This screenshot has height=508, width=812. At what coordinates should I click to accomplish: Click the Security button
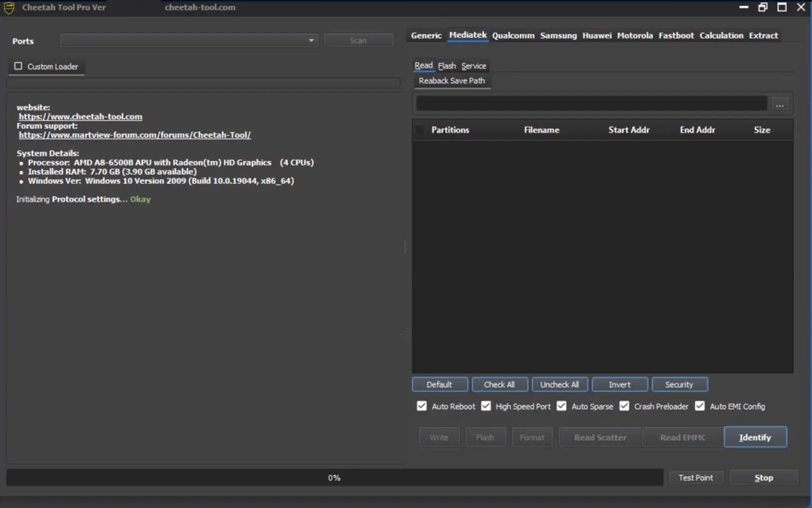tap(679, 384)
